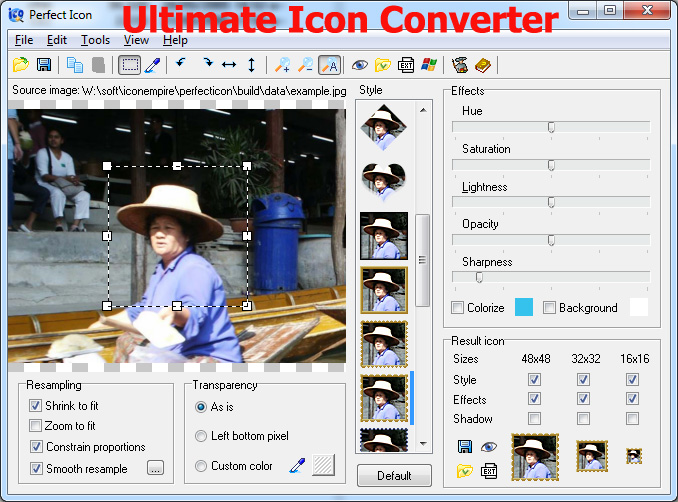678x502 pixels.
Task: Click the folder checkmark icon in Result icon
Action: [x=464, y=471]
